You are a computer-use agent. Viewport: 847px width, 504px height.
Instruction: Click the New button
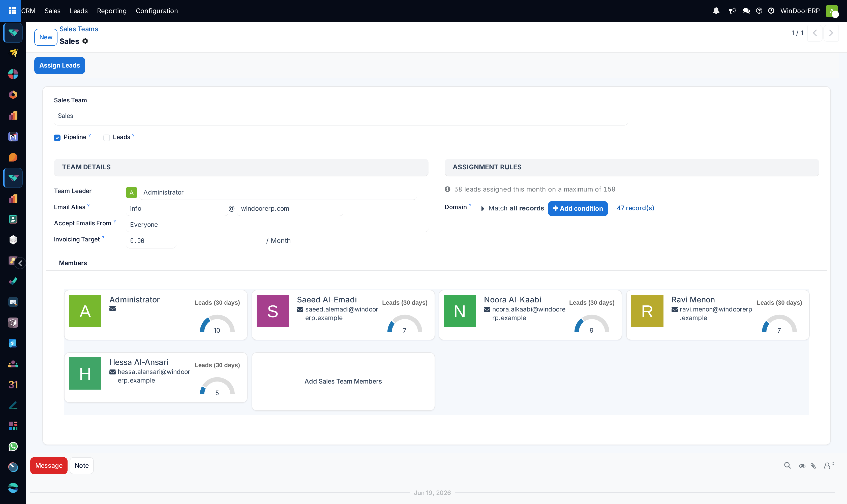46,37
